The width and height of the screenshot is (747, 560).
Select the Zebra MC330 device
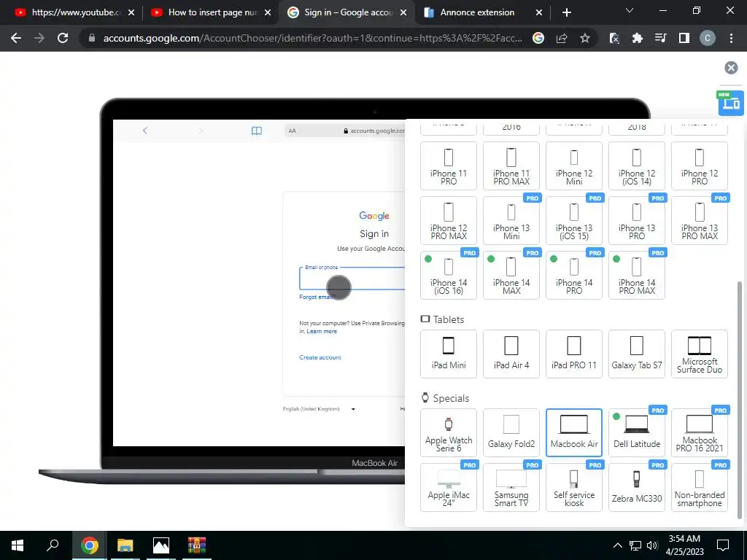coord(636,488)
